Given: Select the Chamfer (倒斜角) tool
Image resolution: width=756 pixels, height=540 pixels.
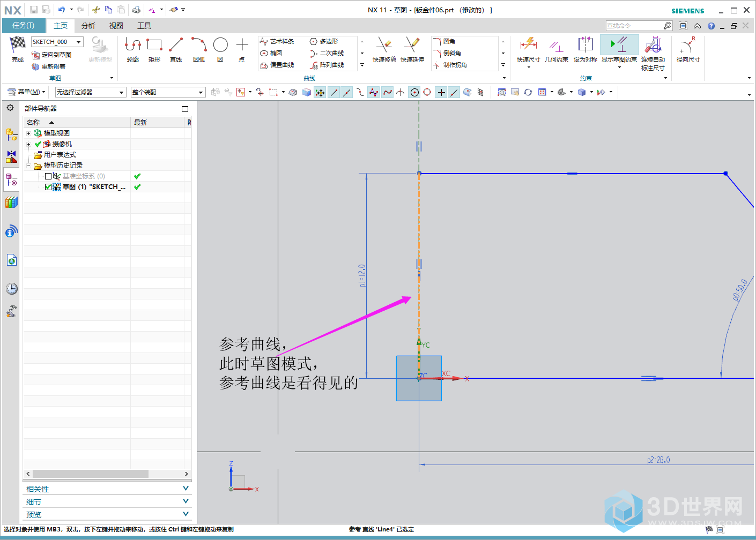Looking at the screenshot, I should coord(447,53).
